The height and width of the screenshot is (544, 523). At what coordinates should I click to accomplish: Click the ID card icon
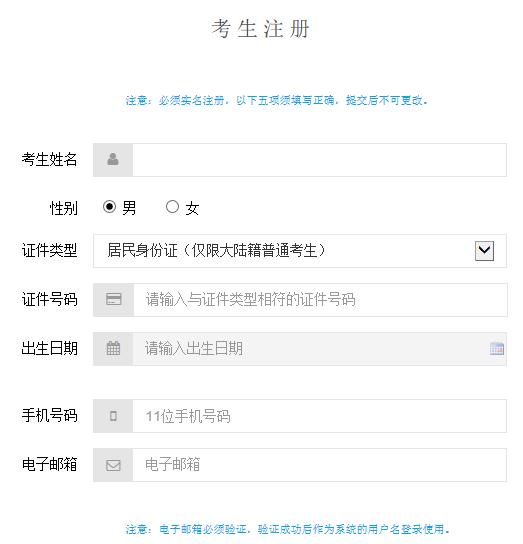click(113, 299)
